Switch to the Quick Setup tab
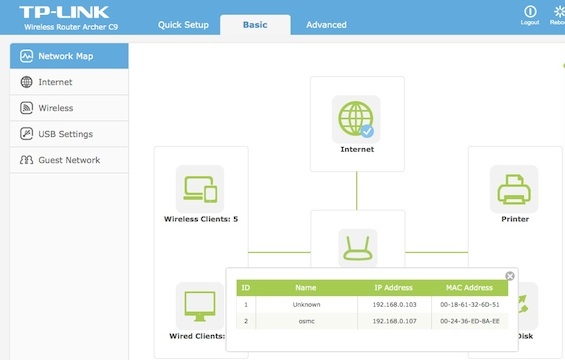Screen dimensions: 565x360 tap(183, 25)
